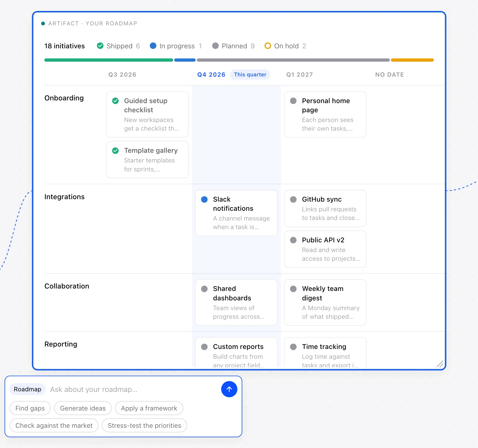
Task: Select the Q3 2026 column header
Action: coord(122,75)
